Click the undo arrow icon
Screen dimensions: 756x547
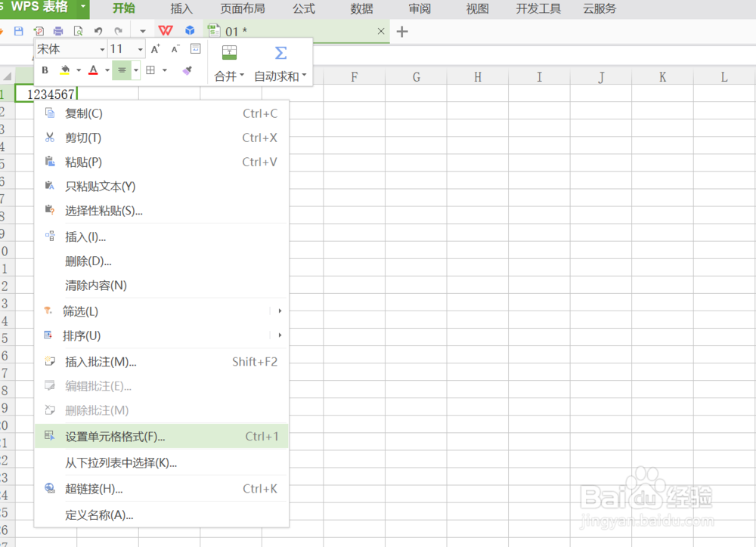coord(98,31)
